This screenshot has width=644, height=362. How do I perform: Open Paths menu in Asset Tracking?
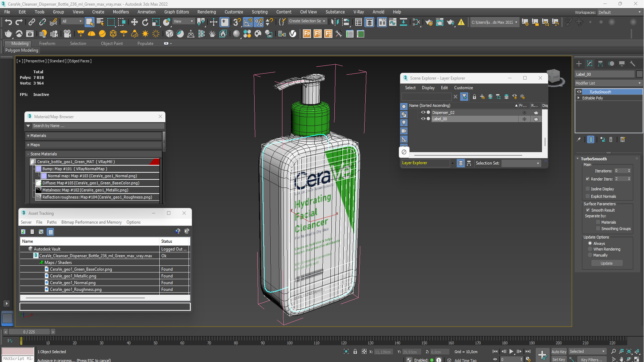[52, 222]
